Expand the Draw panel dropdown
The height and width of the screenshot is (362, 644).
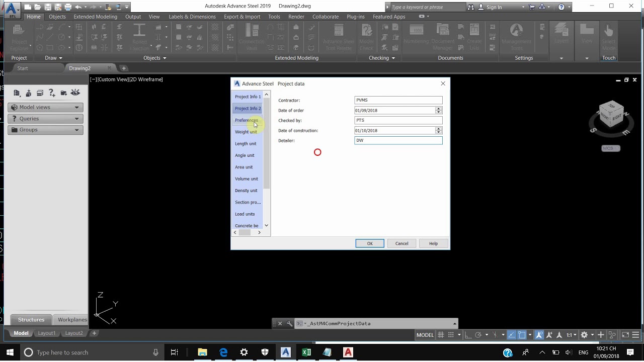click(61, 58)
